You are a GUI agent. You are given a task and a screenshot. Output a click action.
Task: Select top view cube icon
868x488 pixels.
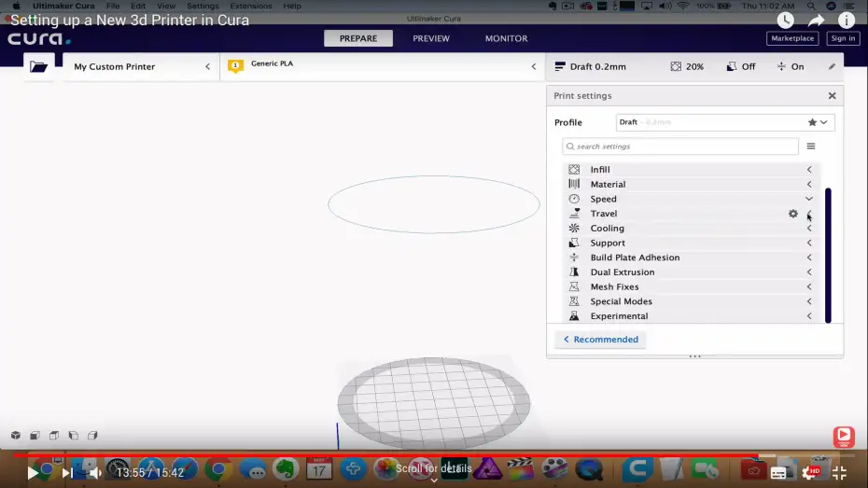[54, 436]
